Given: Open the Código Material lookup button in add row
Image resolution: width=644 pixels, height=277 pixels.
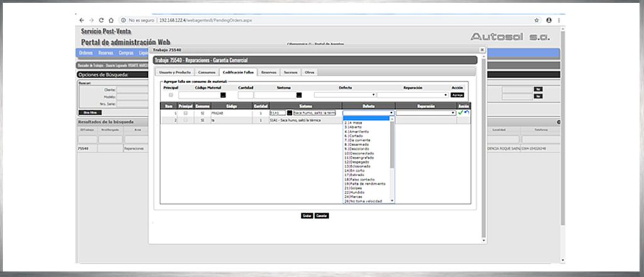Looking at the screenshot, I should [223, 95].
